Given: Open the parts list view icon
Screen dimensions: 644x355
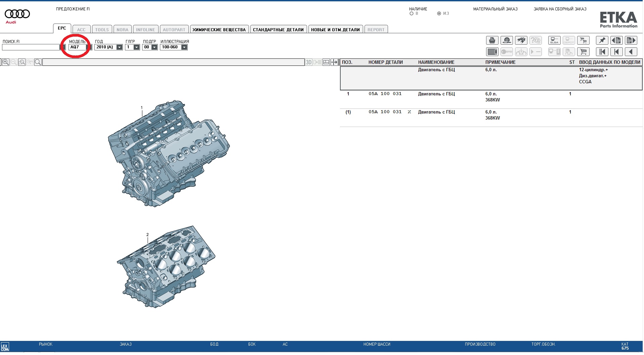Looking at the screenshot, I should pos(492,52).
